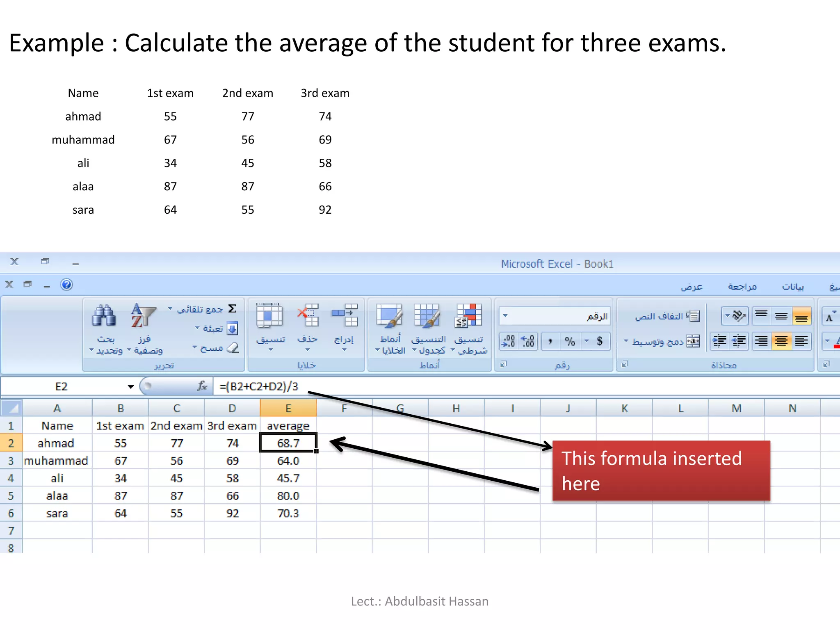840x630 pixels.
Task: Open the Format cells grid icon
Action: click(269, 316)
